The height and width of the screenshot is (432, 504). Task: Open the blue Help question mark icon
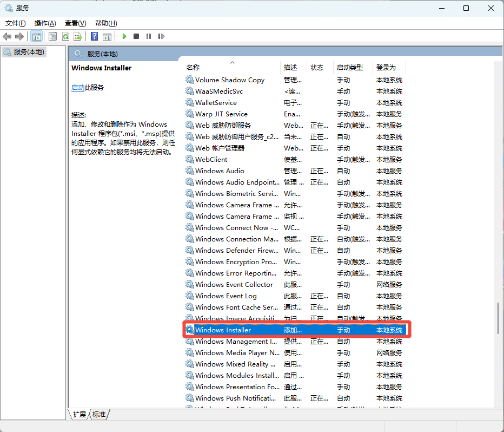(x=94, y=36)
